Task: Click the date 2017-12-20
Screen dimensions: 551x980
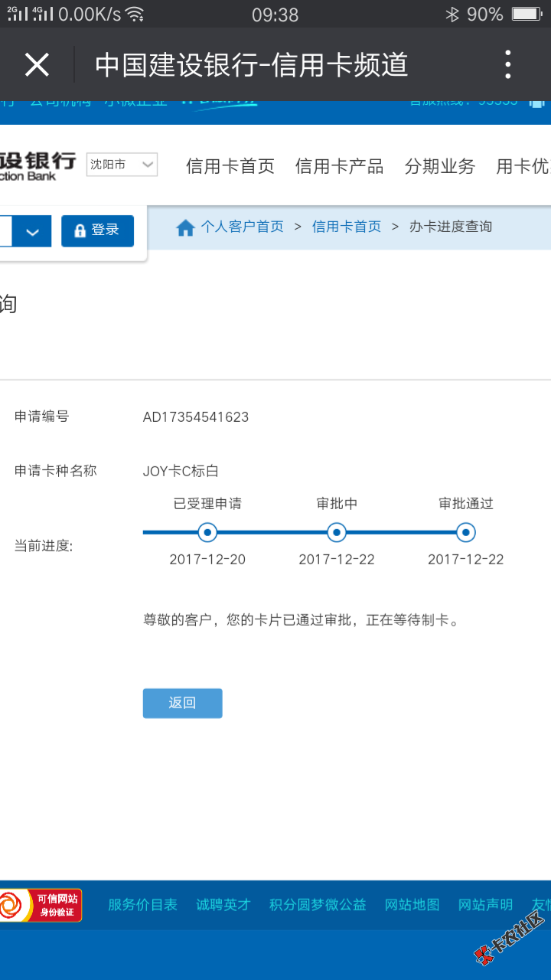Action: tap(207, 560)
